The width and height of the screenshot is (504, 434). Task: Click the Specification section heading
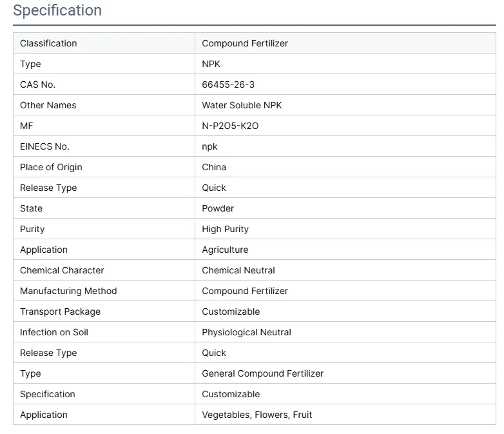point(57,11)
